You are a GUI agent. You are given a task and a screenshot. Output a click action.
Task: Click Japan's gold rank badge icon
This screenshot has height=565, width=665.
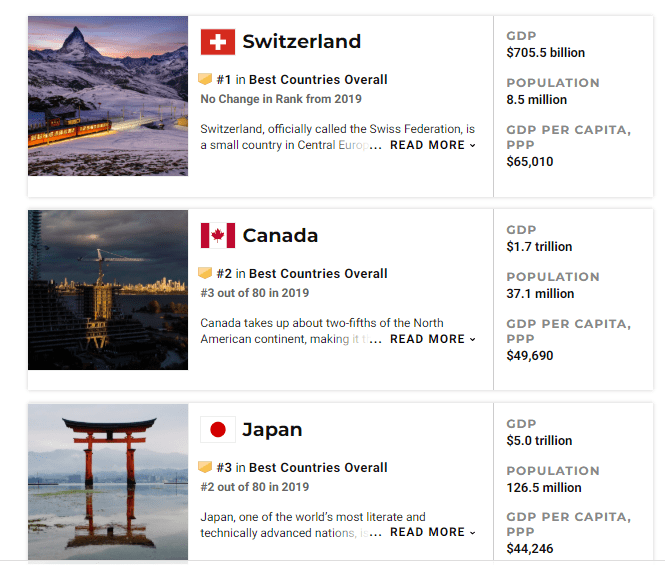pos(205,468)
